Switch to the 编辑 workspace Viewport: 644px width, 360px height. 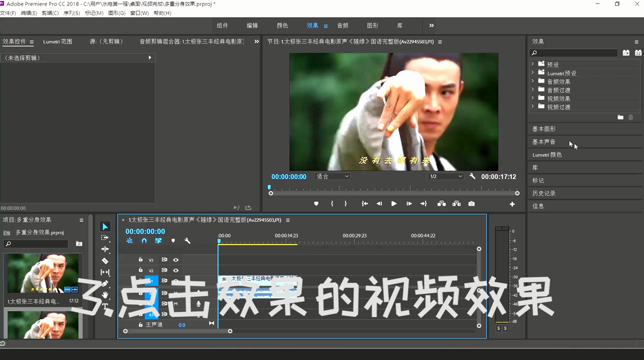click(x=252, y=25)
